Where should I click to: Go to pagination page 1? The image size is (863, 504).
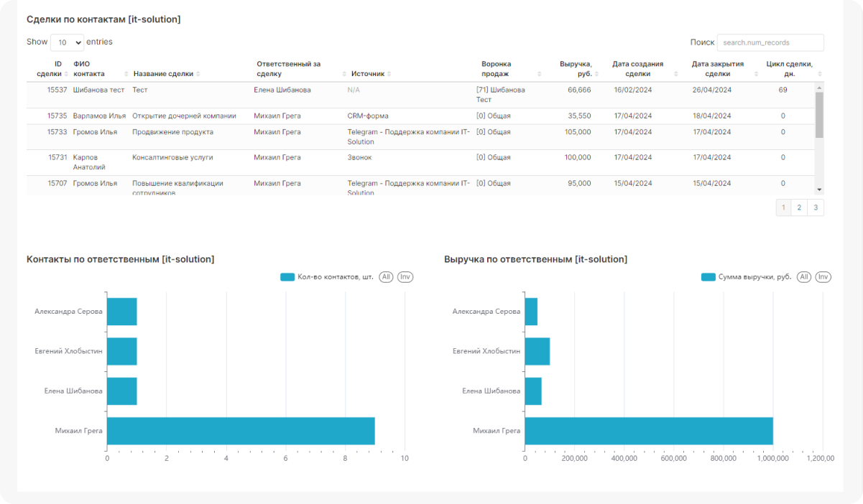pos(783,207)
